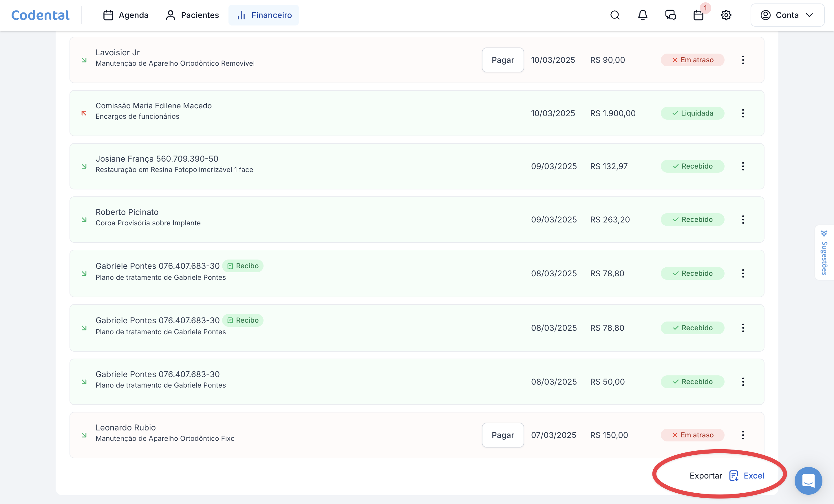Go to the Agenda tab
Image resolution: width=834 pixels, height=504 pixels.
(126, 15)
